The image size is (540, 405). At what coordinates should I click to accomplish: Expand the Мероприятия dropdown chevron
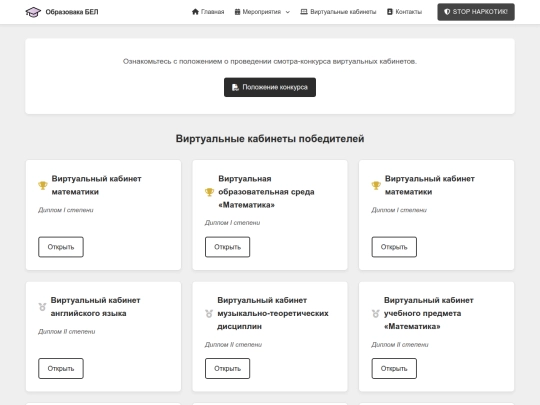click(288, 12)
